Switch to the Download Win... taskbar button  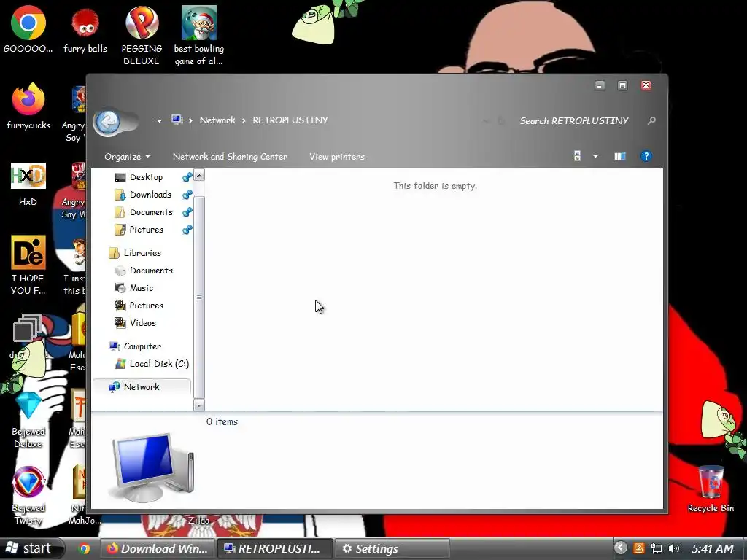pyautogui.click(x=158, y=548)
